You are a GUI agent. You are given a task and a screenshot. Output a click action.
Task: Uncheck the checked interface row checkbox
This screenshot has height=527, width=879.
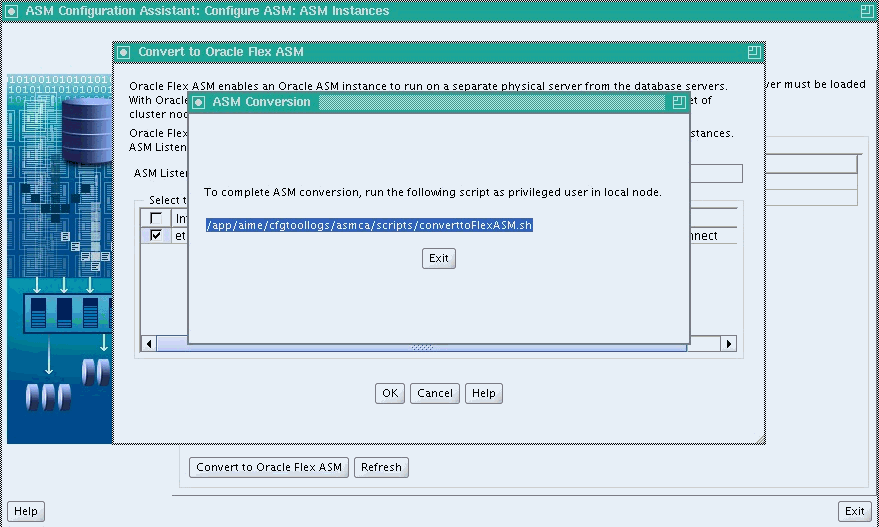(x=156, y=235)
